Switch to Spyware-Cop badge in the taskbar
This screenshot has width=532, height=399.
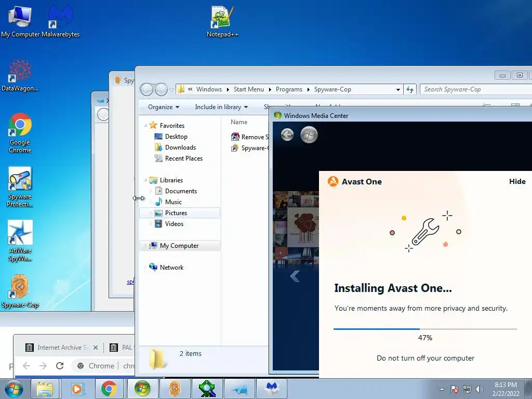coord(175,389)
